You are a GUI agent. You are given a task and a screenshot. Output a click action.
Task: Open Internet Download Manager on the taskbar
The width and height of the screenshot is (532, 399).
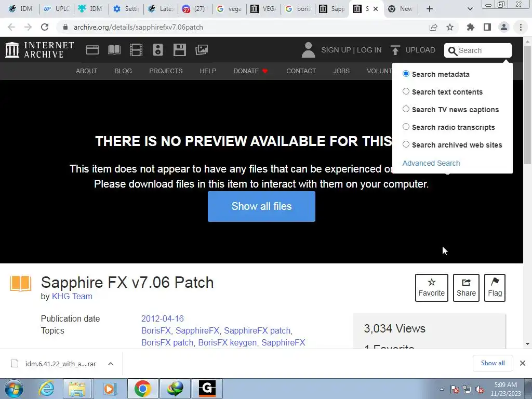[x=175, y=389]
